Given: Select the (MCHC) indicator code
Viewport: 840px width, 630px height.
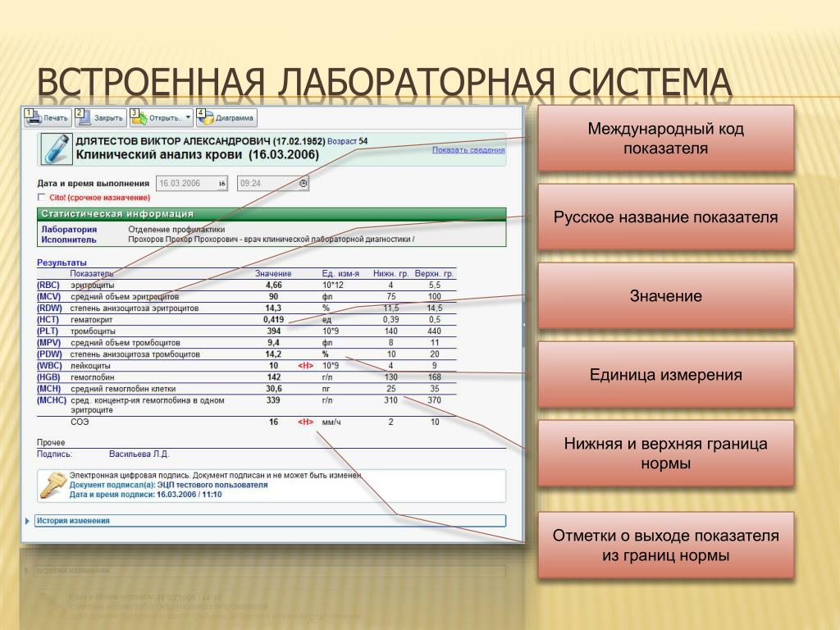Looking at the screenshot, I should pyautogui.click(x=52, y=400).
